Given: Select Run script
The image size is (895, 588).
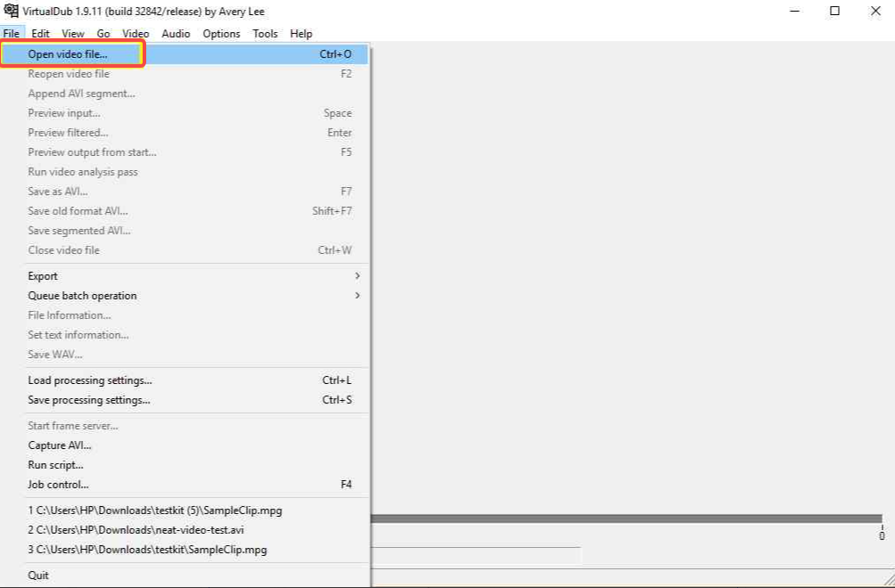Looking at the screenshot, I should tap(55, 464).
